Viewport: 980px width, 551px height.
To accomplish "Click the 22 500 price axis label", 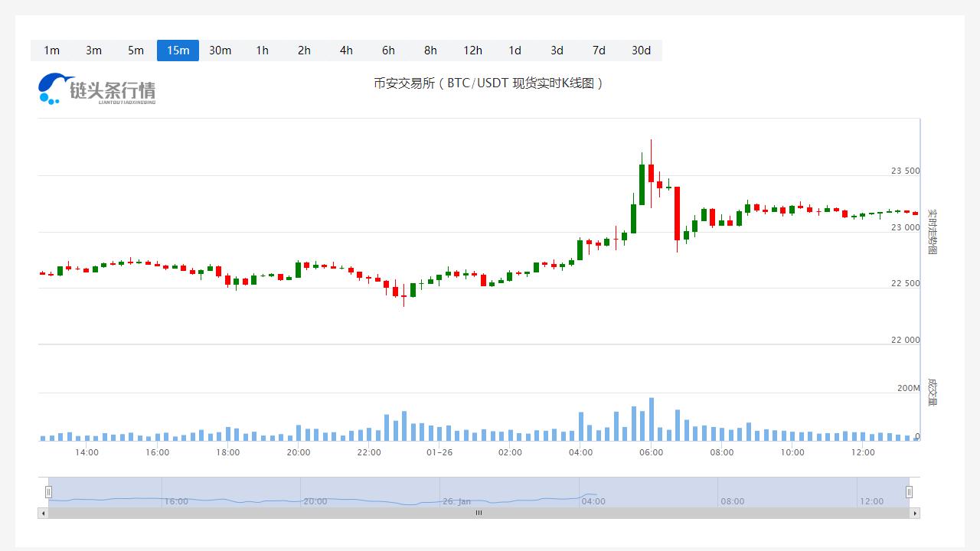I will tap(906, 284).
